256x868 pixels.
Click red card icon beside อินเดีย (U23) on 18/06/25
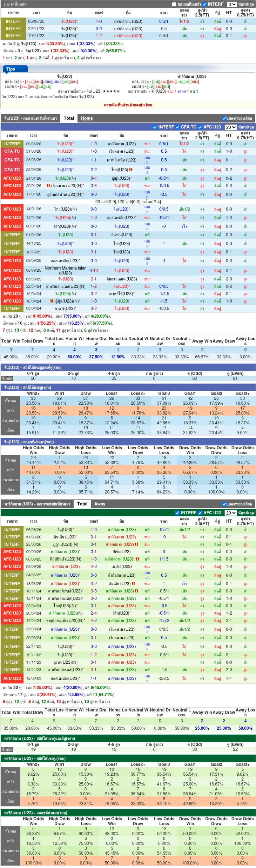133,584
